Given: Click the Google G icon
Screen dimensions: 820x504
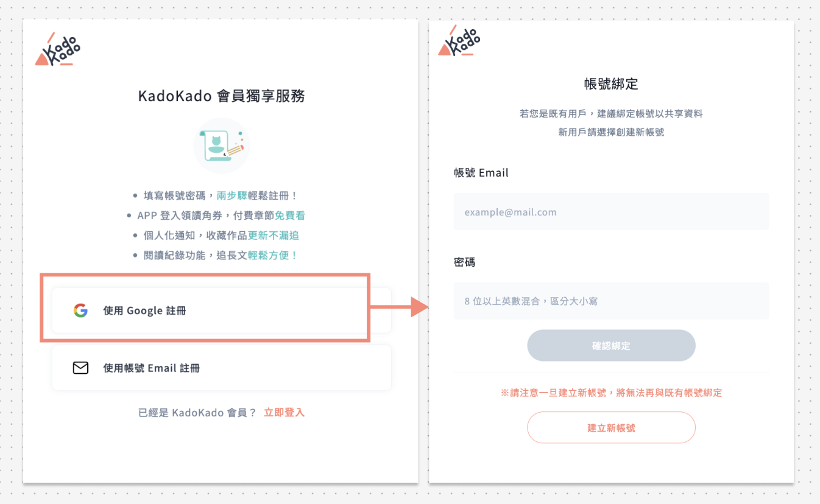Looking at the screenshot, I should [80, 310].
